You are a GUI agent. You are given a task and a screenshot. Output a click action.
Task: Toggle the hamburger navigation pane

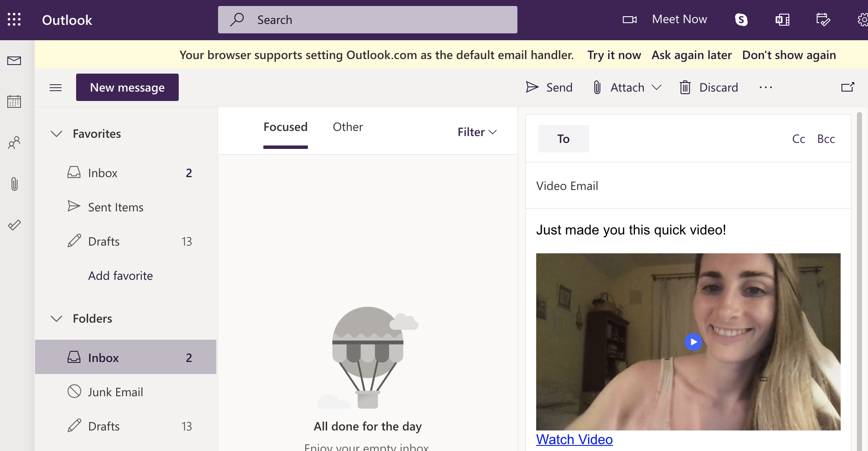56,88
